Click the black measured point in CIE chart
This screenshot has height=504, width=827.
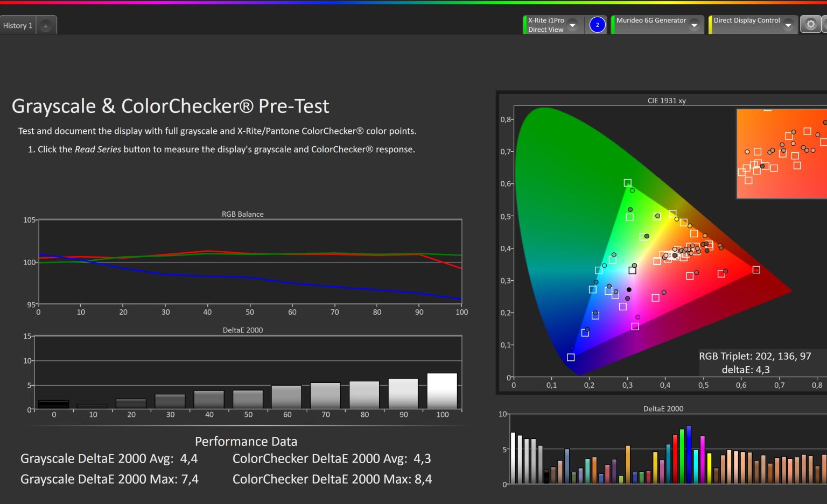629,290
